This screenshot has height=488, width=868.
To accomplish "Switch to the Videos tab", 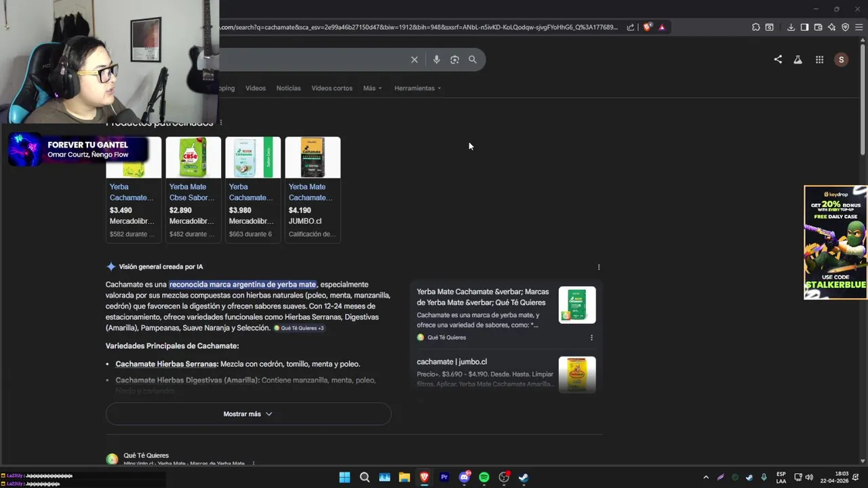I will pos(256,88).
